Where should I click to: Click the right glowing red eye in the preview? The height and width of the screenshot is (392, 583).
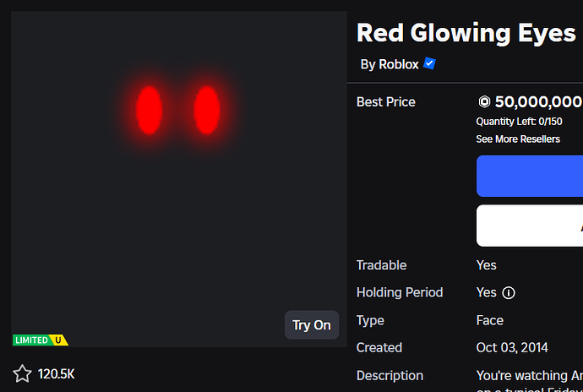[207, 110]
